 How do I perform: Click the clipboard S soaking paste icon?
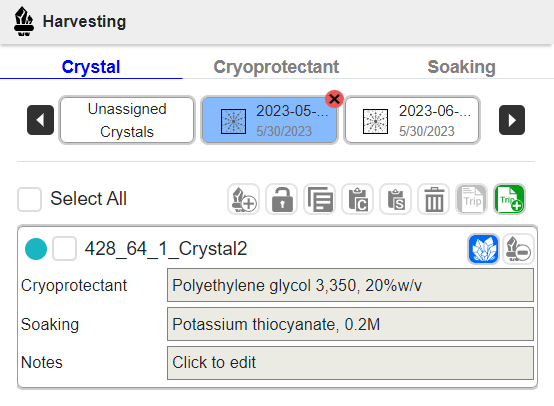(396, 199)
